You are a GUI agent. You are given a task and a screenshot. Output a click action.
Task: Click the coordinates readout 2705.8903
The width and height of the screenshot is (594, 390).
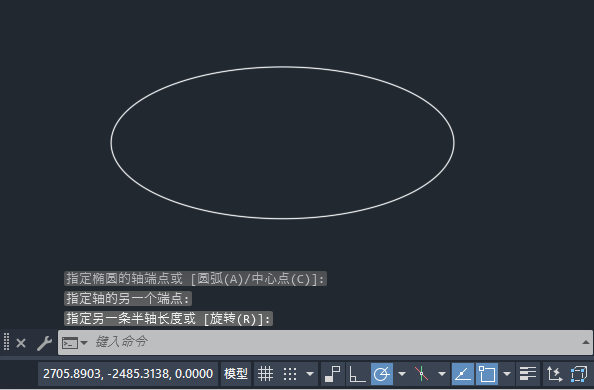pyautogui.click(x=128, y=374)
